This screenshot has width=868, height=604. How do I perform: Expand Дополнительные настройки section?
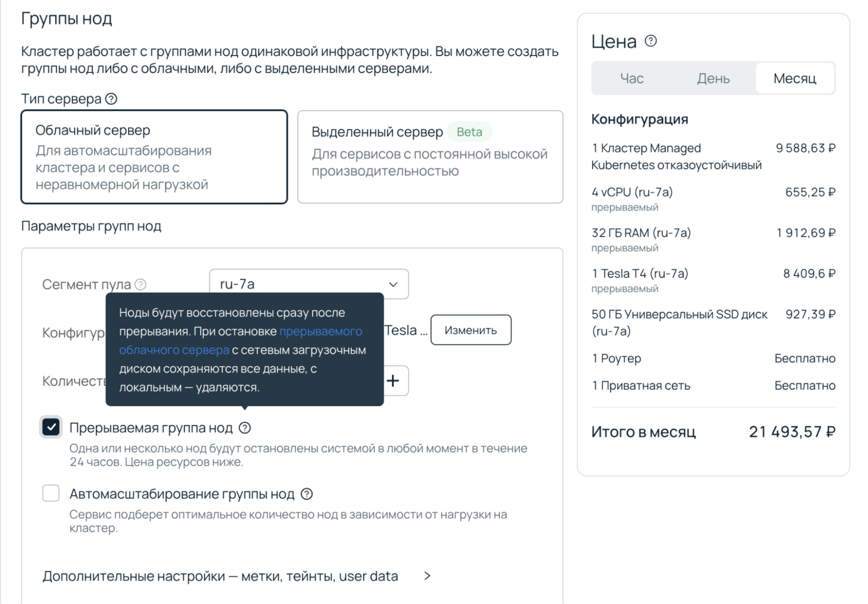[x=237, y=576]
